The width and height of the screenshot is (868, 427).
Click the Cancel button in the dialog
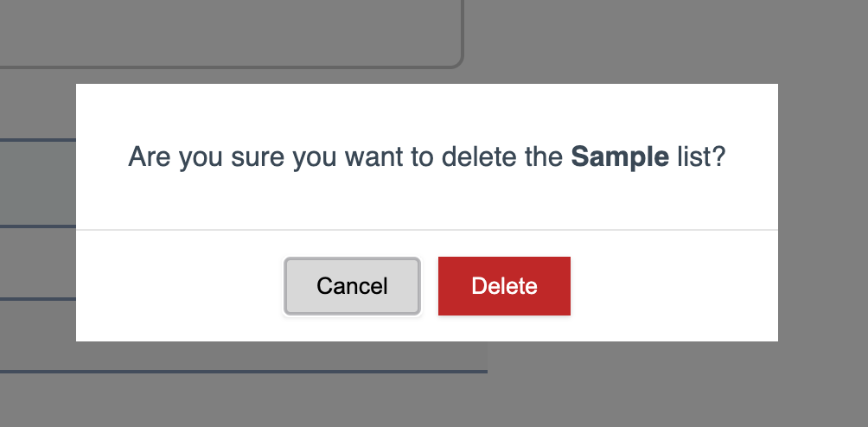pos(352,286)
